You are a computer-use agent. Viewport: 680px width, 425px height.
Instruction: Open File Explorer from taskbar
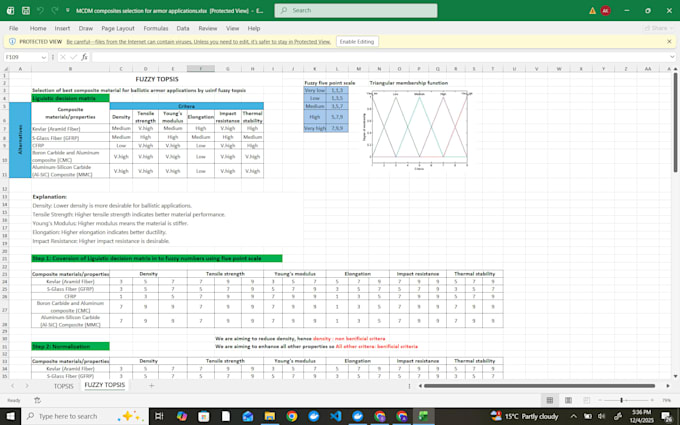[x=270, y=416]
